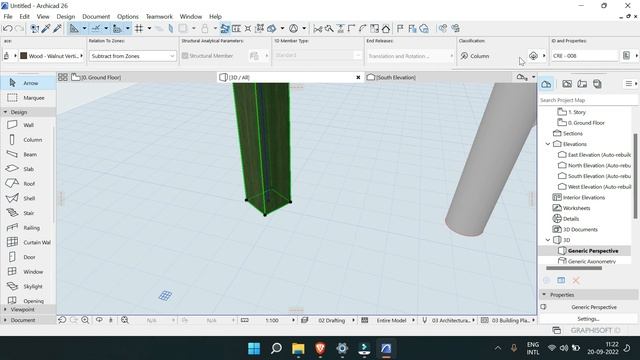Choose the Roof tool
The height and width of the screenshot is (360, 640).
click(28, 184)
